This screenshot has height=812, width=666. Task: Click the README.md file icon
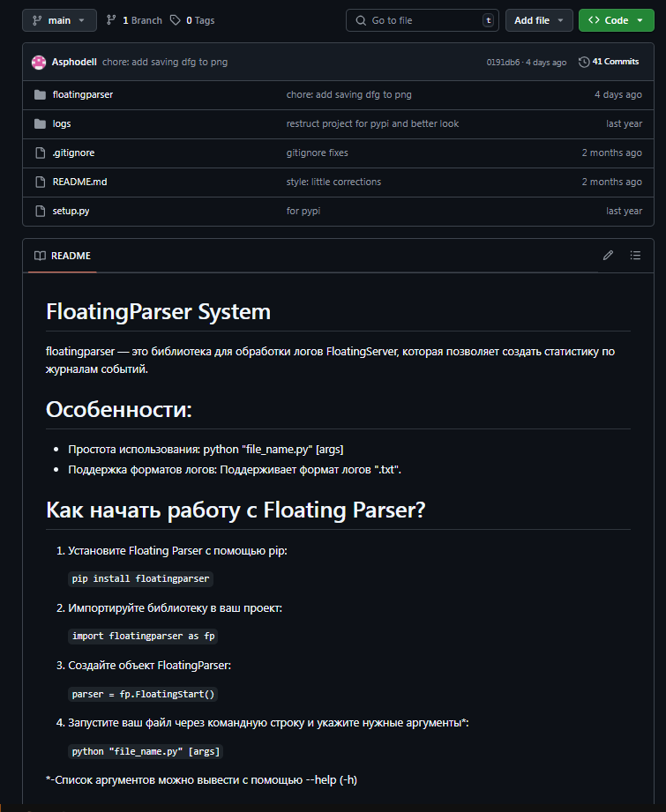click(39, 182)
